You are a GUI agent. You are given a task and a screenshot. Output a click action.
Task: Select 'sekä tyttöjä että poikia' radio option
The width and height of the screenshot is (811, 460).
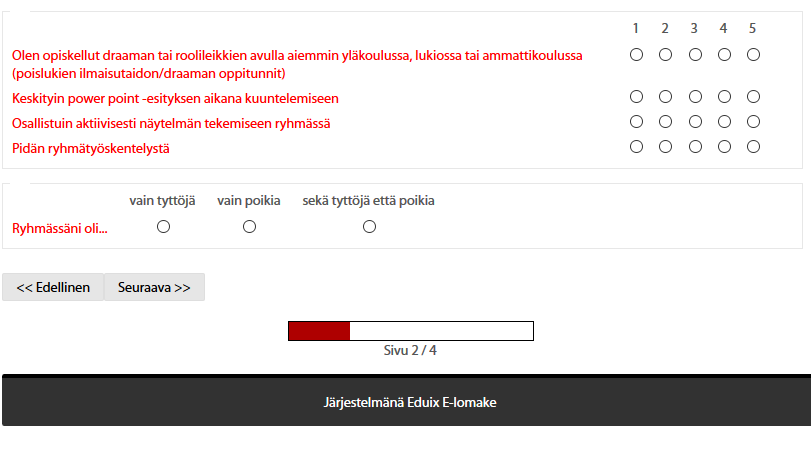pos(369,227)
